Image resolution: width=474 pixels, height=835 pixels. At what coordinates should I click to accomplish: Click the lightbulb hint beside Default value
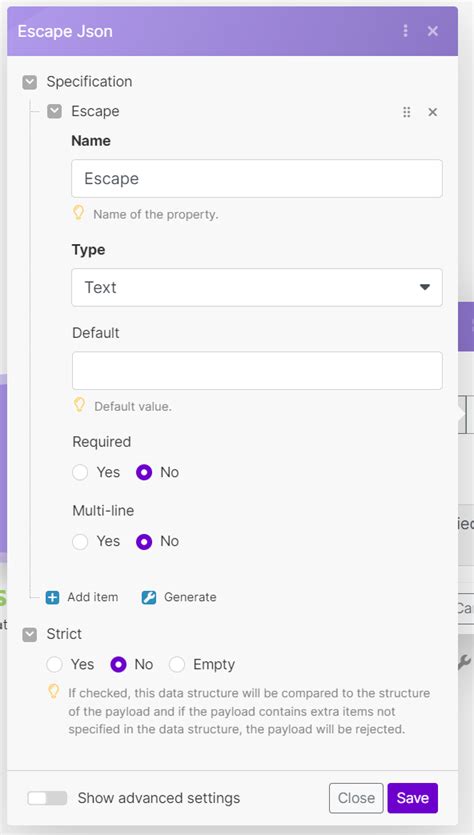79,405
